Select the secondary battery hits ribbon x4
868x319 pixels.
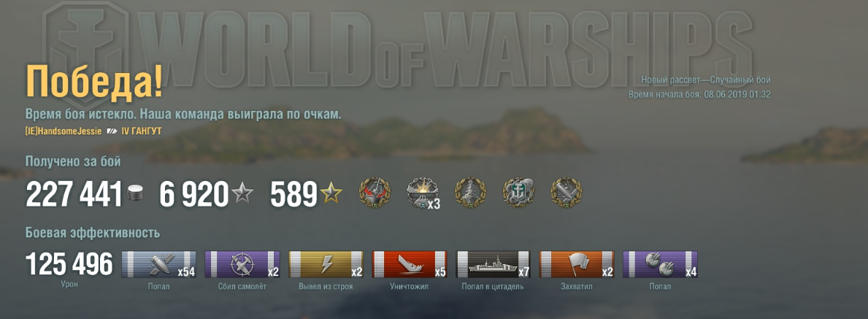click(661, 264)
